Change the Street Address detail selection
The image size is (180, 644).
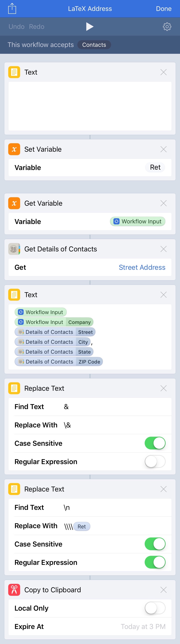coord(142,267)
